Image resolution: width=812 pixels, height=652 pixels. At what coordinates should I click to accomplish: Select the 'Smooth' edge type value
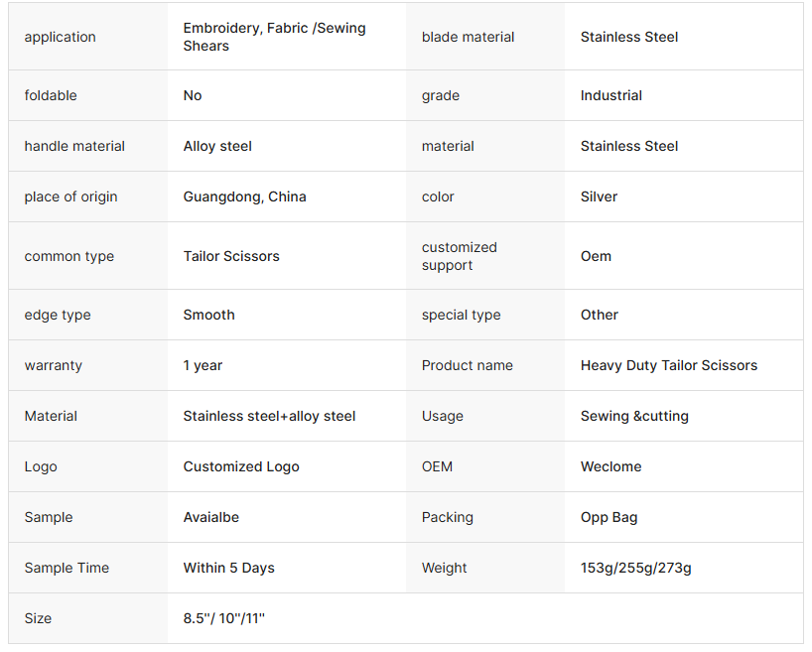coord(208,315)
